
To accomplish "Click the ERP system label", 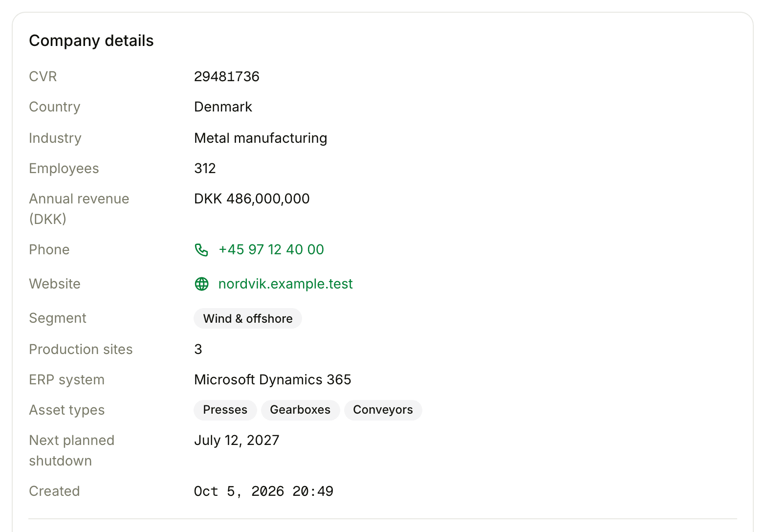I will tap(67, 379).
